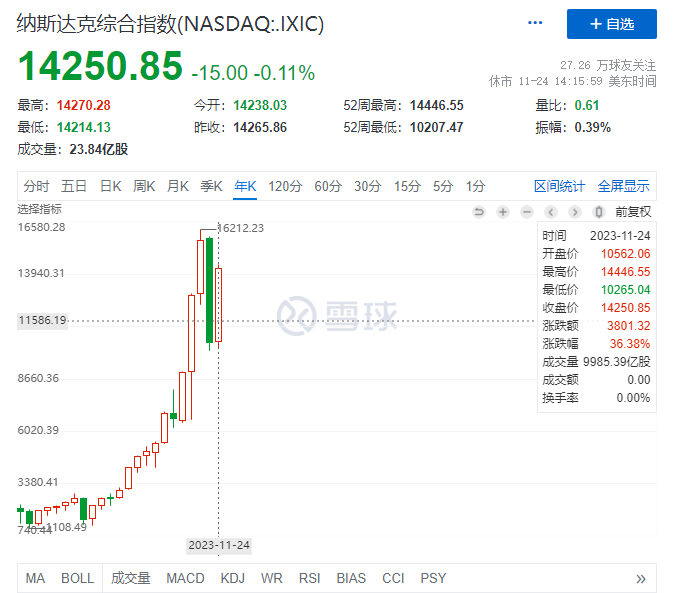Screen dimensions: 678x593
Task: Switch to 15分 chart tab
Action: coord(407,186)
